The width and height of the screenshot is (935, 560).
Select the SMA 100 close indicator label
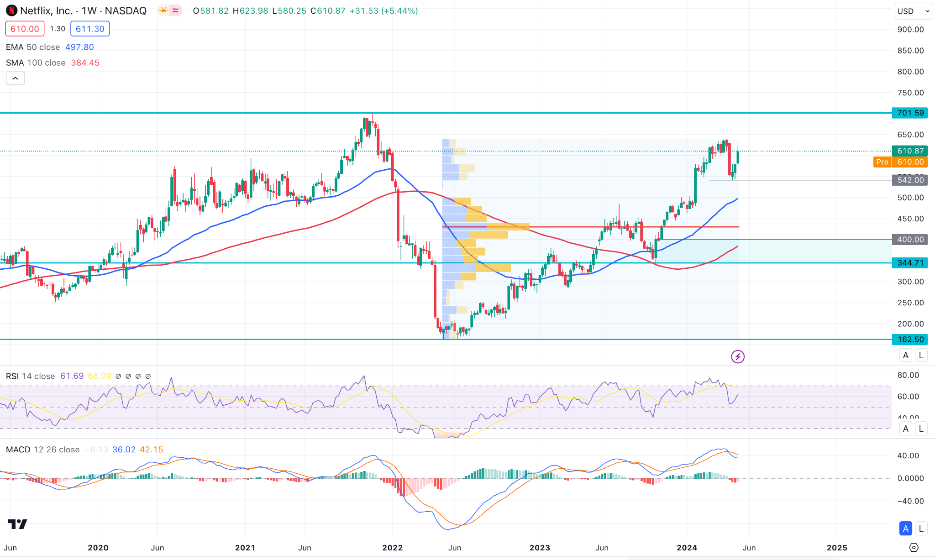36,63
